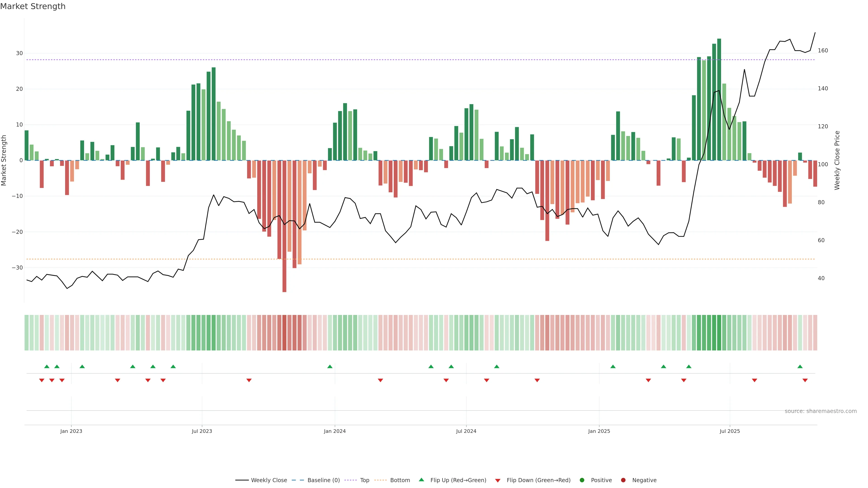Click the Flip Up green triangle legend icon
The width and height of the screenshot is (868, 488).
(x=421, y=480)
